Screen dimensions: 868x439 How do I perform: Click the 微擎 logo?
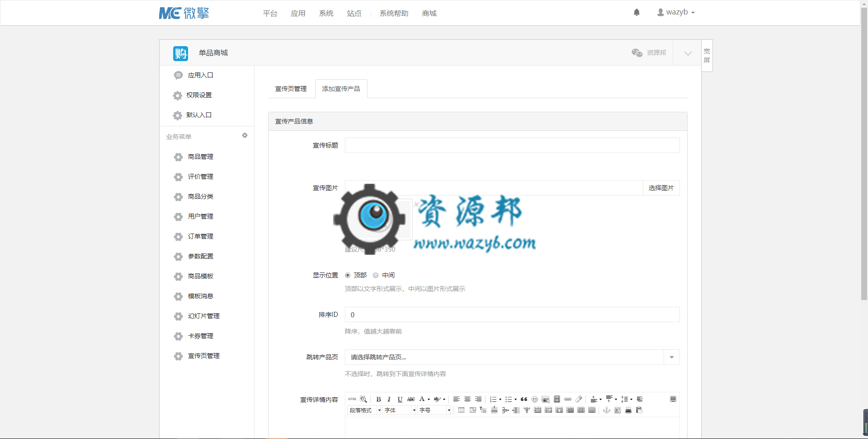184,13
